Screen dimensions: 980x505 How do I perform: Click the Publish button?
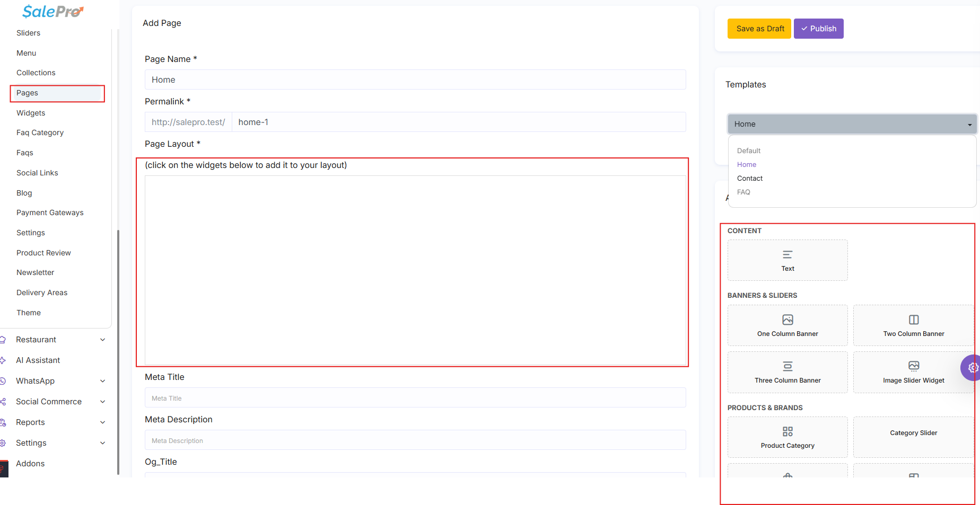point(819,29)
